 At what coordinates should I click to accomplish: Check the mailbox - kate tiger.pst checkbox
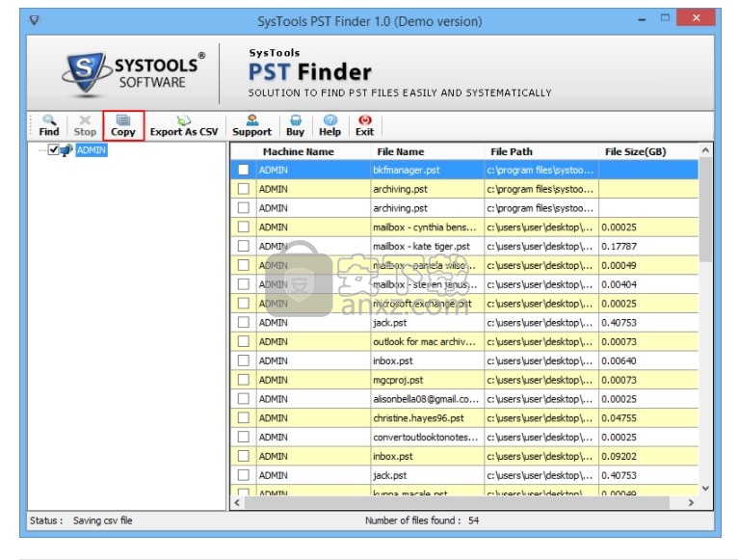[x=244, y=246]
